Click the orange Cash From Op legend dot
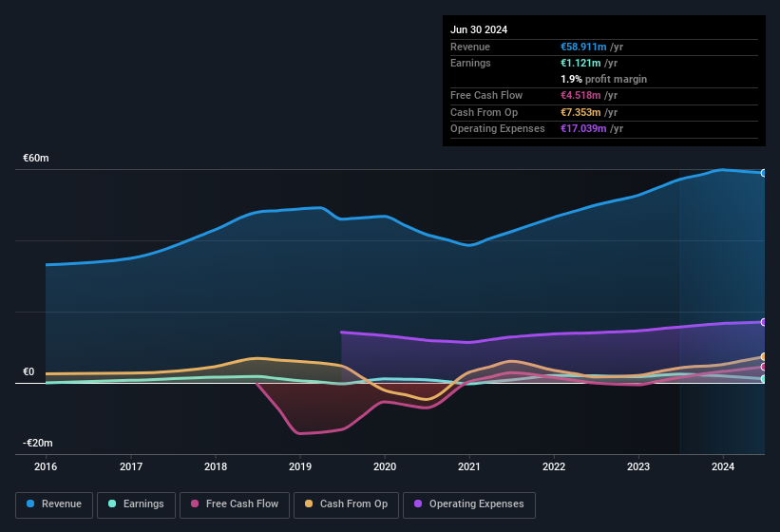The image size is (780, 532). (x=309, y=503)
